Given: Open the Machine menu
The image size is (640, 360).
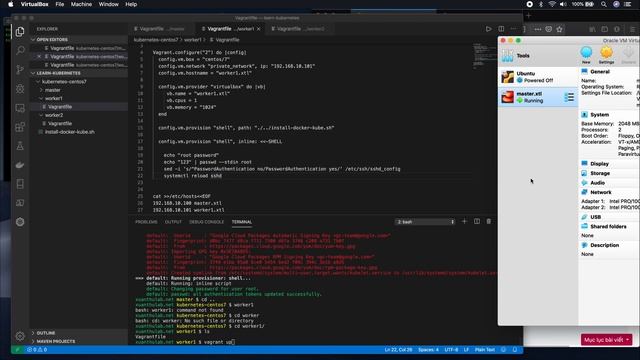Looking at the screenshot, I should tap(81, 4).
